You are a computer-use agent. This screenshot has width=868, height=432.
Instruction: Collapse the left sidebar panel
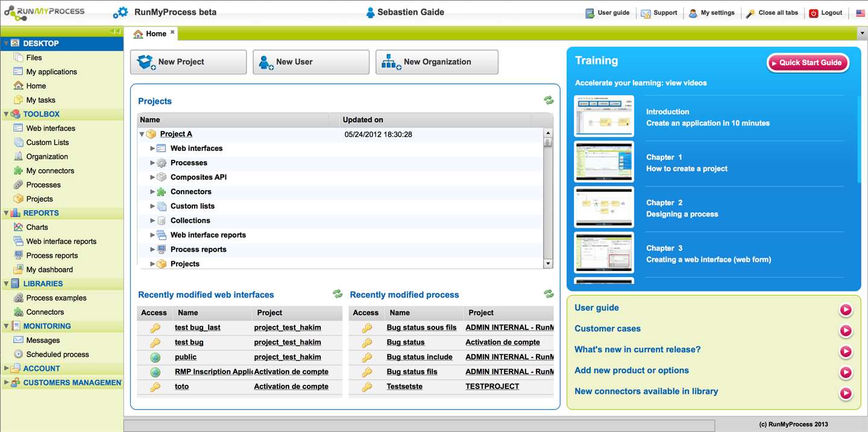115,31
